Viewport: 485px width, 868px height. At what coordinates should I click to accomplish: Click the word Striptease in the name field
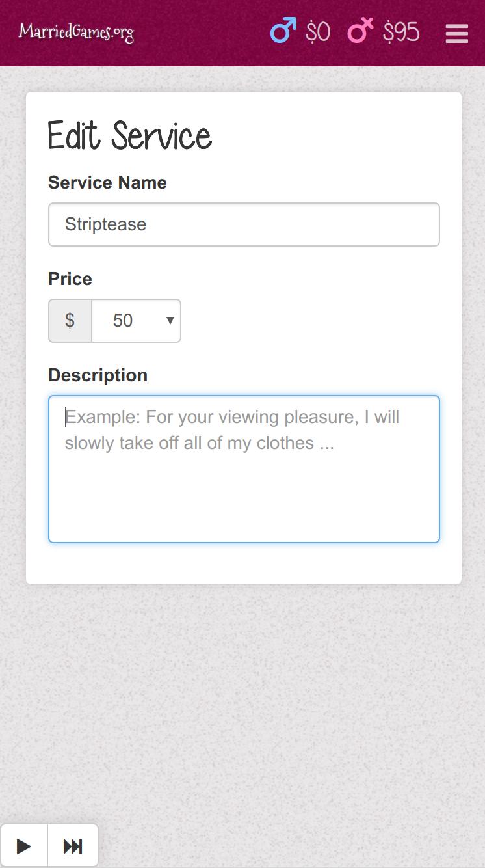(105, 224)
